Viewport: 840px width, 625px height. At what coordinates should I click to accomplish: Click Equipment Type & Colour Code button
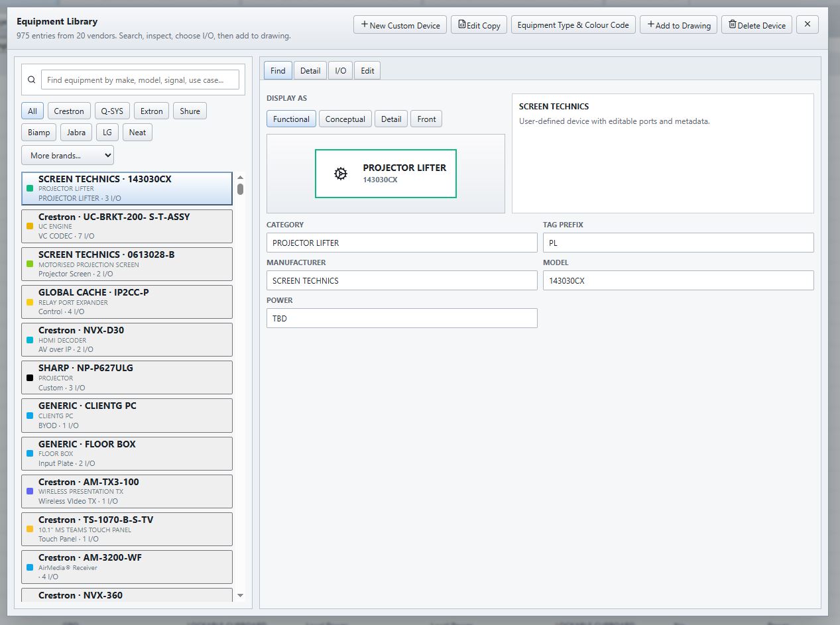[573, 25]
